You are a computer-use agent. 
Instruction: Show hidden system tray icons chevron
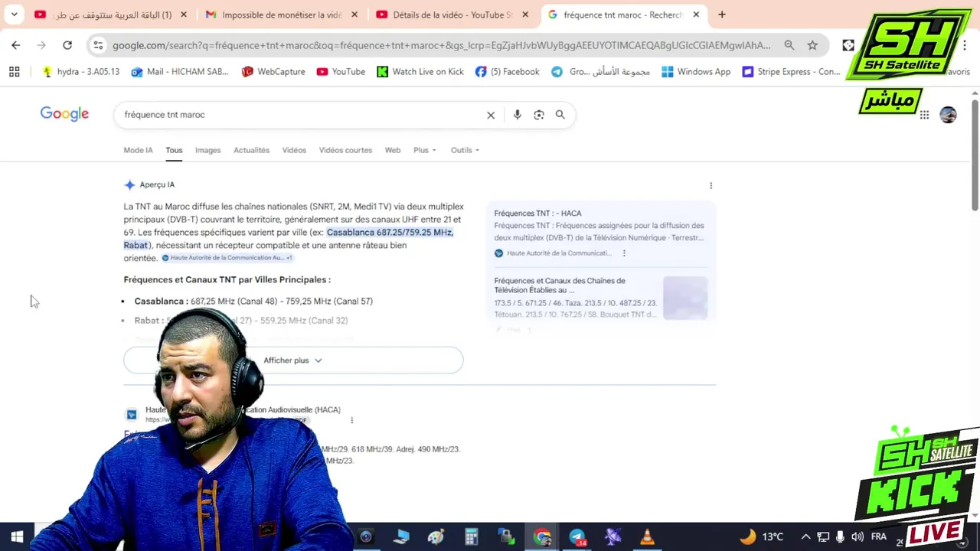coord(805,536)
